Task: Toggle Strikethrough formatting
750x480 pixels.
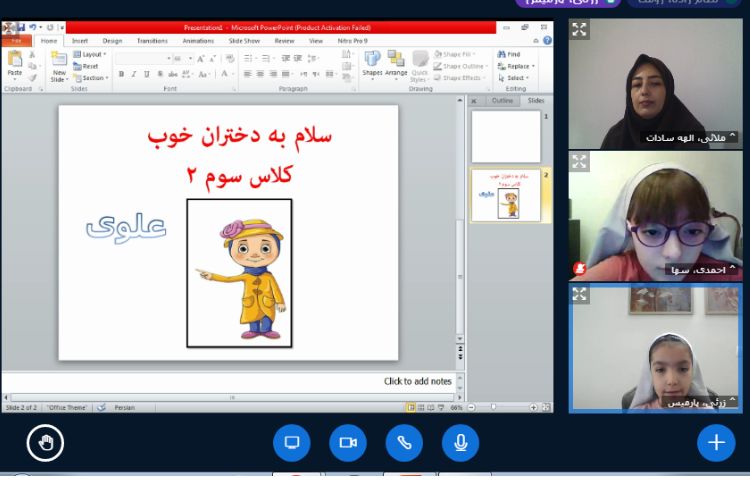Action: 173,74
